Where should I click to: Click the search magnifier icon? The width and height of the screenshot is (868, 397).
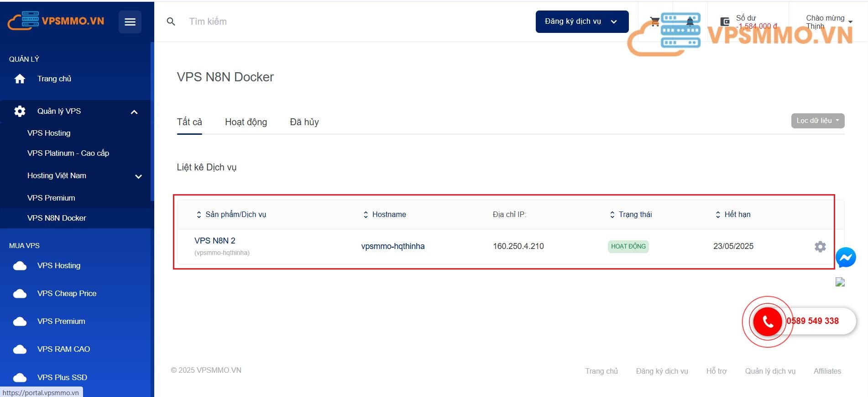[x=171, y=21]
